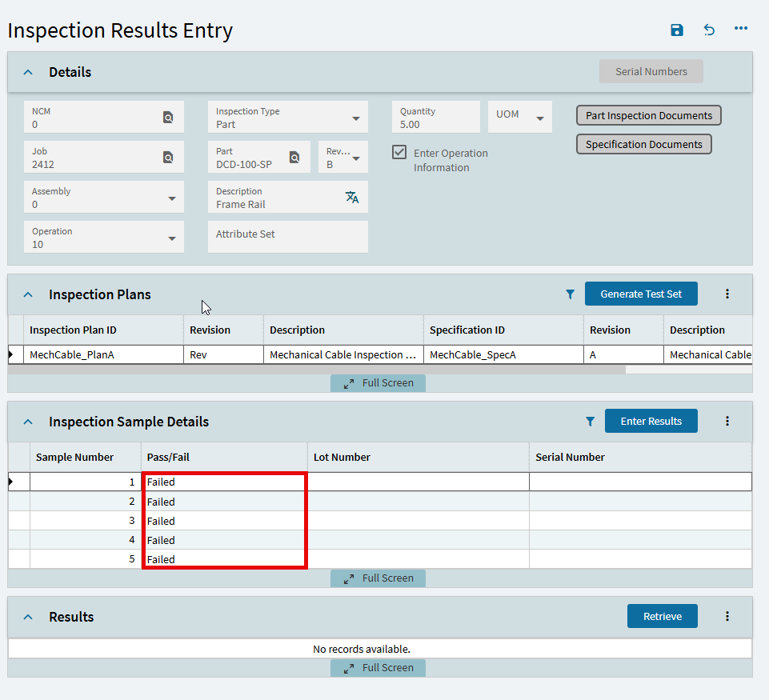Collapse the Details panel
Screen dimensions: 769x700
click(28, 72)
